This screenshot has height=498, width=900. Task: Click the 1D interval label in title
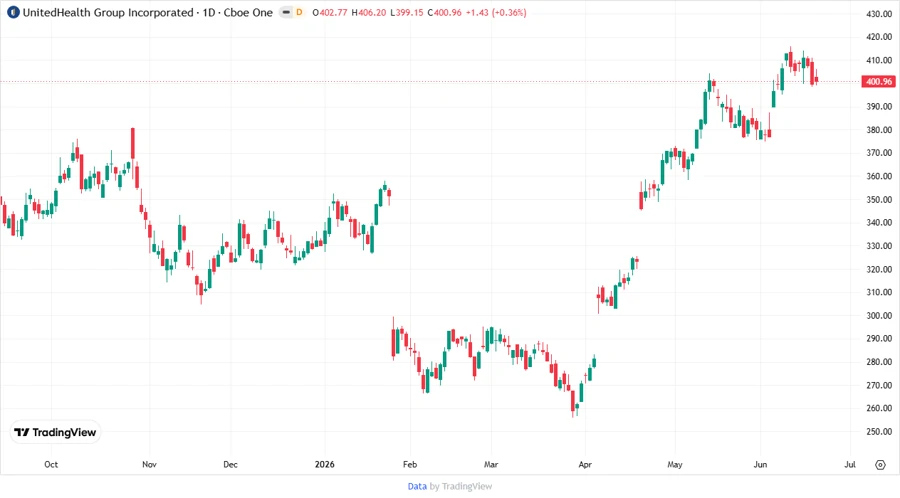pyautogui.click(x=209, y=13)
